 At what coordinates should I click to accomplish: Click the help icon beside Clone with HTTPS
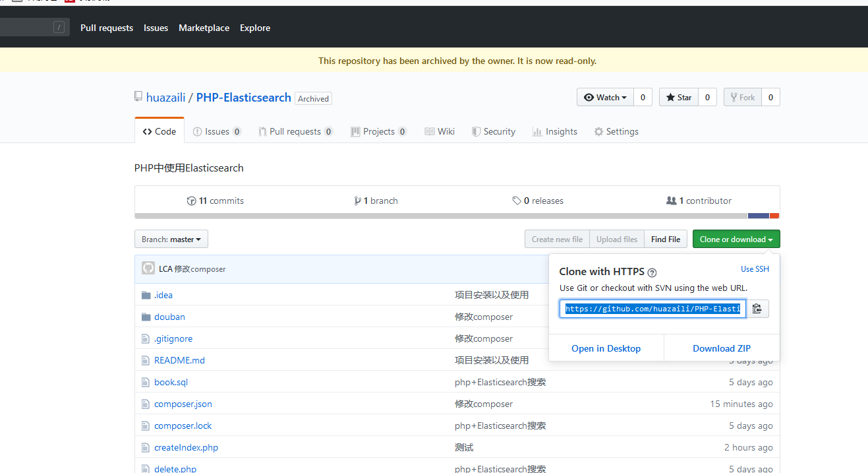(x=652, y=272)
